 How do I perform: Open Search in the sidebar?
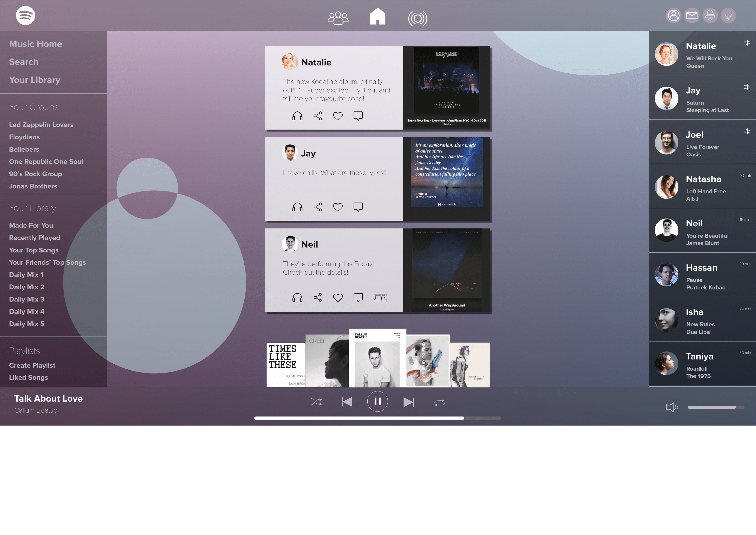[x=24, y=62]
